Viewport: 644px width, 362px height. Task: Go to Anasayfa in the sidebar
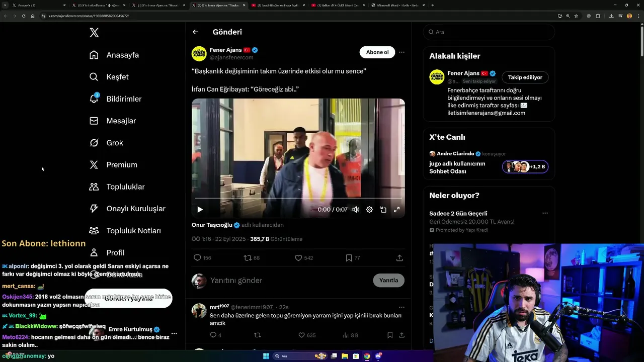(114, 55)
